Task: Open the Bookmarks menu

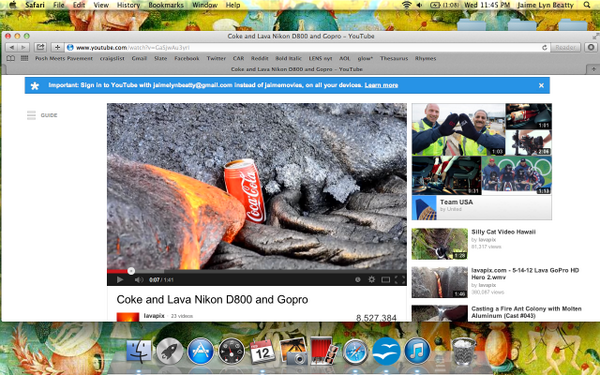Action: [x=166, y=5]
